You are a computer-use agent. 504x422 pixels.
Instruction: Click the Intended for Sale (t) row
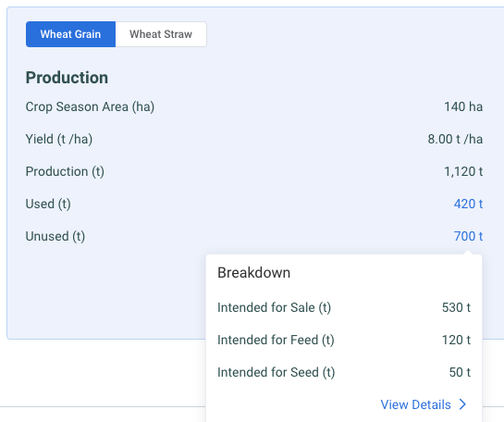pos(344,307)
